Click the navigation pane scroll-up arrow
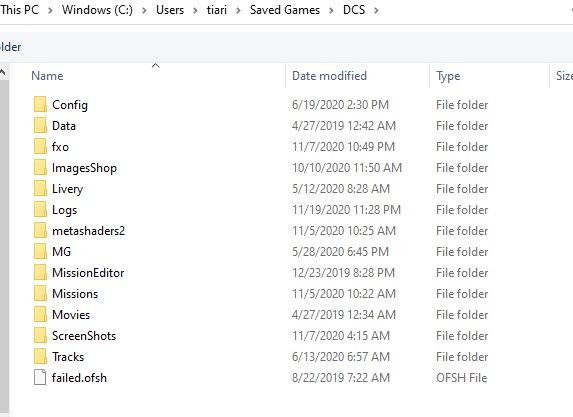The width and height of the screenshot is (573, 417). 3,72
